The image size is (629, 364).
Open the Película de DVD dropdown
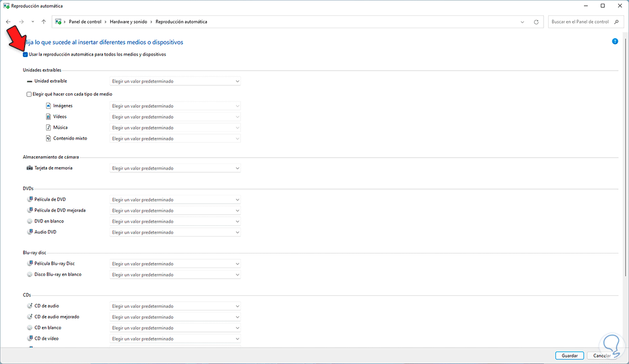click(x=175, y=200)
